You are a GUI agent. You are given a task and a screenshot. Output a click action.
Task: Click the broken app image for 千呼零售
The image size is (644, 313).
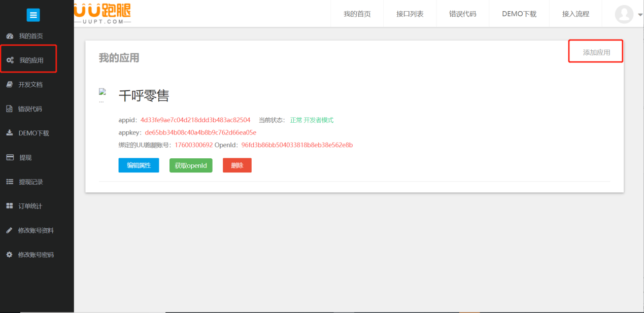click(x=101, y=95)
